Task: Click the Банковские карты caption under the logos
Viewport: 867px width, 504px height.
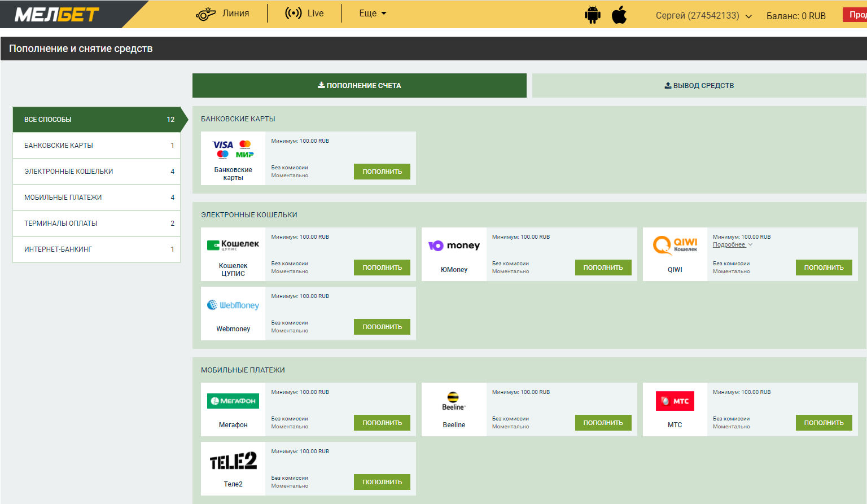Action: pos(233,174)
